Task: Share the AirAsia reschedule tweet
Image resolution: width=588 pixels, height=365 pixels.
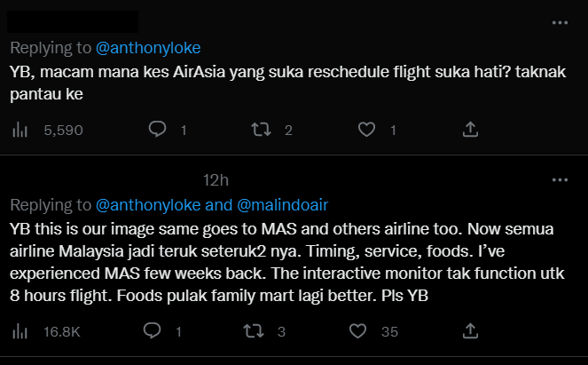Action: point(470,130)
